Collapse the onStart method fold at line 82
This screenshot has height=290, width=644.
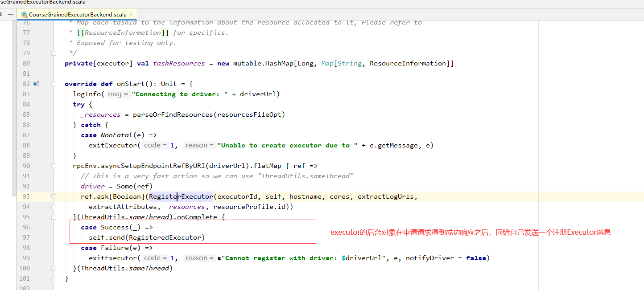54,84
